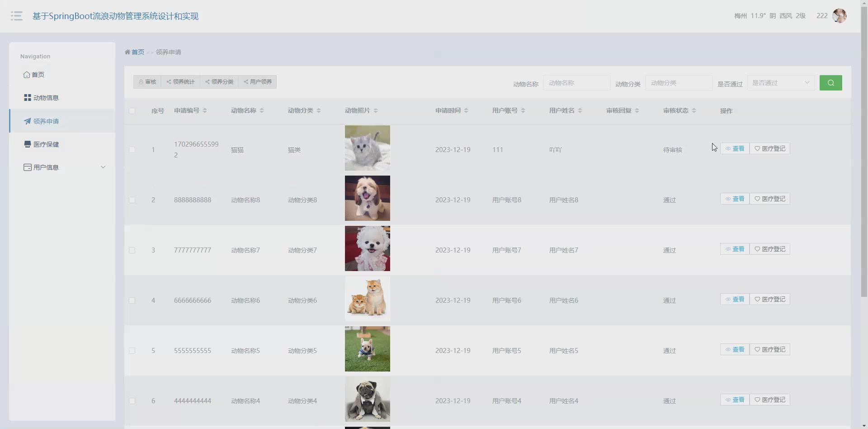Focus the 动物分类 search input
Screen dimensions: 868x429
[x=679, y=83]
